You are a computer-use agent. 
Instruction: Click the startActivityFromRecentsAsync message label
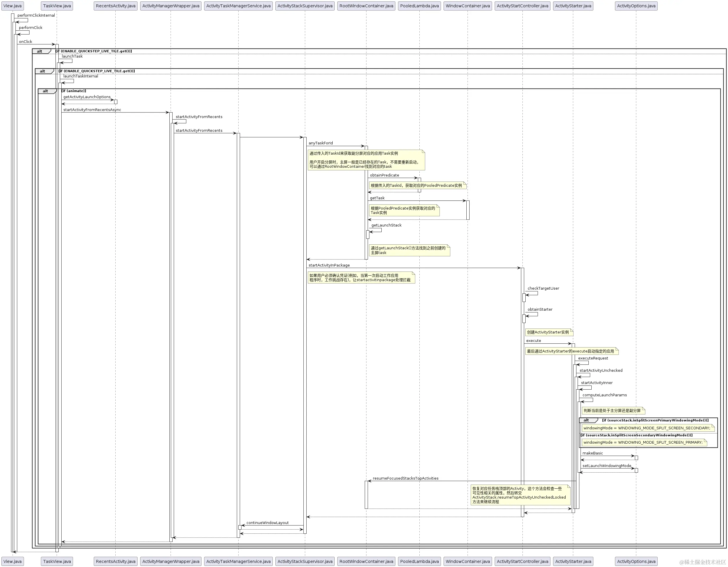pyautogui.click(x=92, y=110)
